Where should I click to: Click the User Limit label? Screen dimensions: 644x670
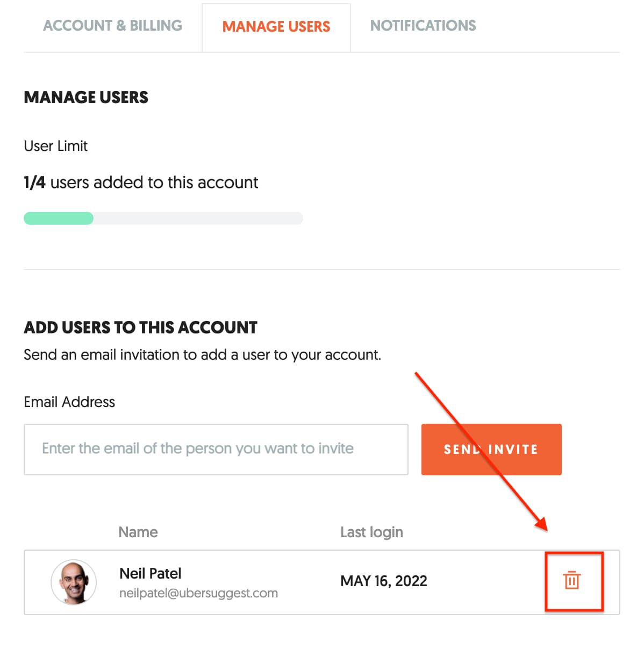pyautogui.click(x=55, y=146)
